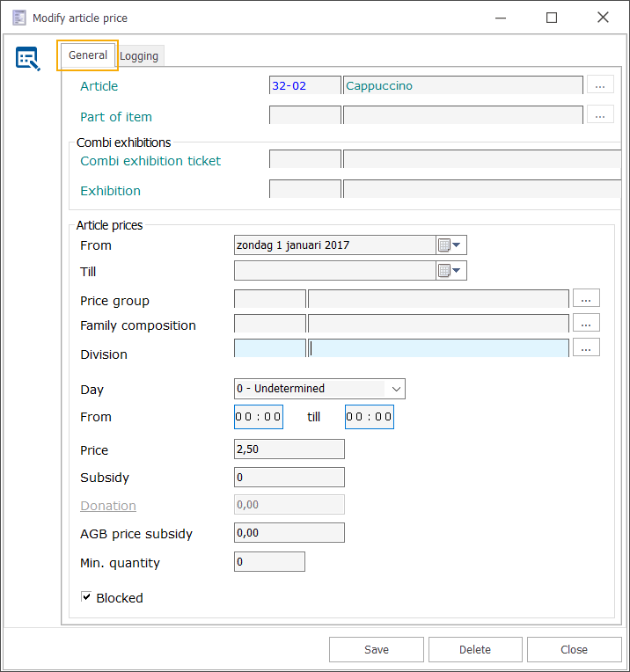Image resolution: width=630 pixels, height=672 pixels.
Task: Click the Article code field 32-02
Action: pyautogui.click(x=305, y=85)
